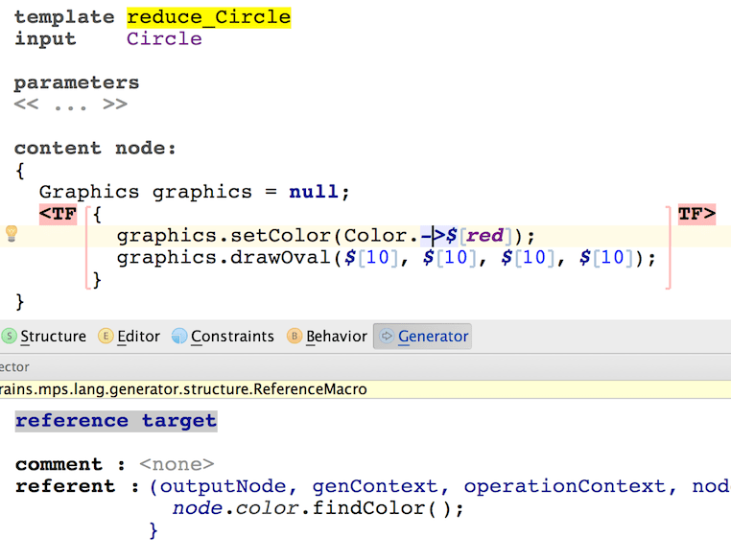The height and width of the screenshot is (560, 731).
Task: Click the closing TF> fragment marker
Action: (696, 214)
